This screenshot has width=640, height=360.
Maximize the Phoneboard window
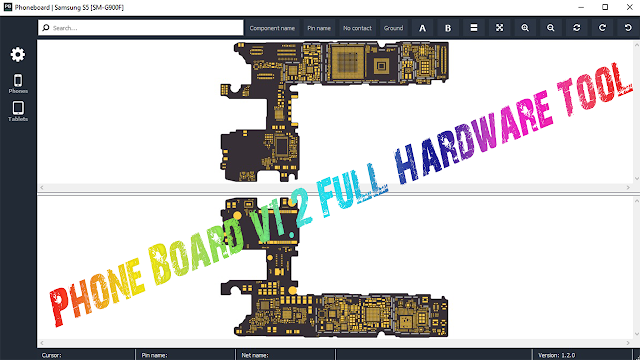tap(605, 7)
